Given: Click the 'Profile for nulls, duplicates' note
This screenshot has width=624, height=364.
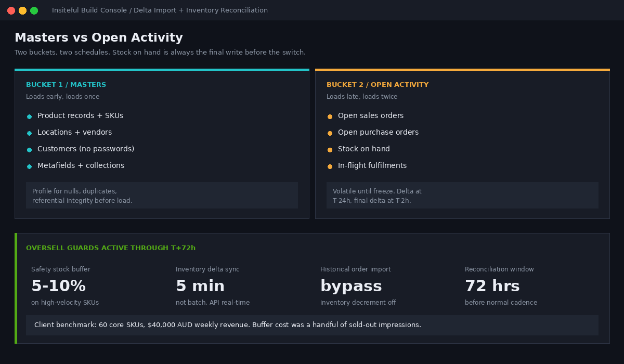Looking at the screenshot, I should click(162, 196).
